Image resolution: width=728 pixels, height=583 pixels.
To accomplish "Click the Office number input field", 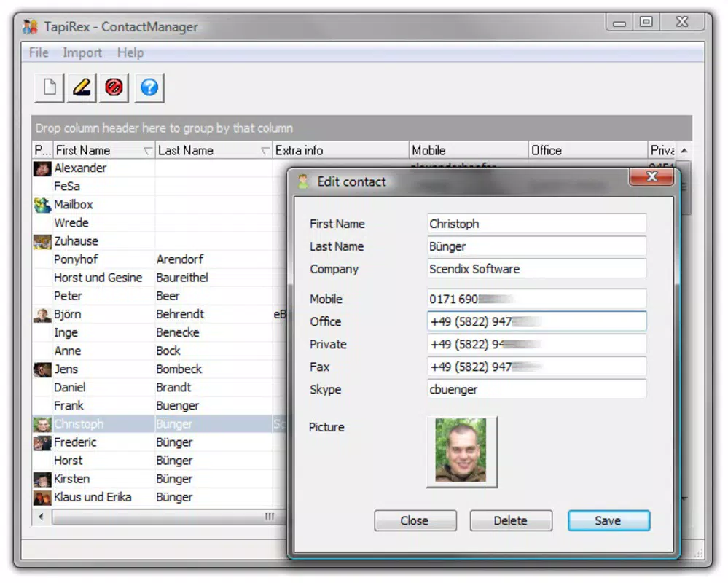I will coord(536,321).
